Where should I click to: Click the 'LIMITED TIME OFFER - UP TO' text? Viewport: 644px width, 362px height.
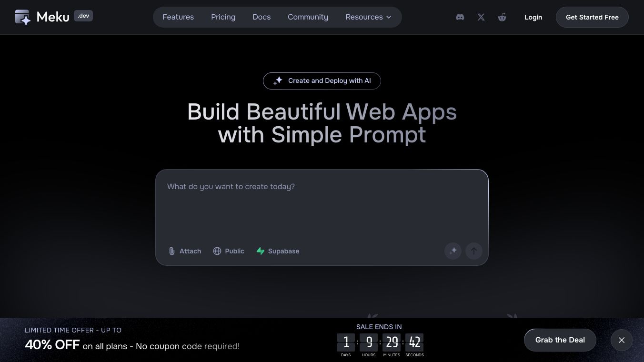pos(73,330)
